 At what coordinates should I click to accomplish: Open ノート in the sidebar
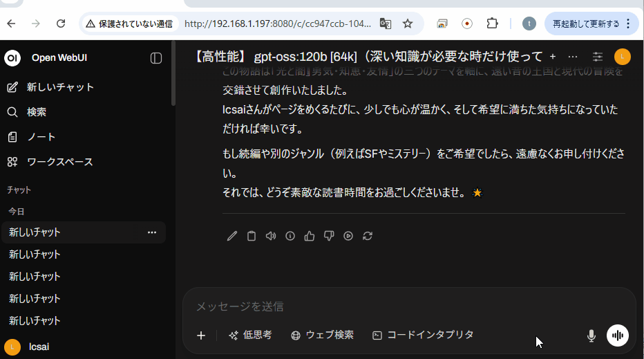(x=32, y=137)
